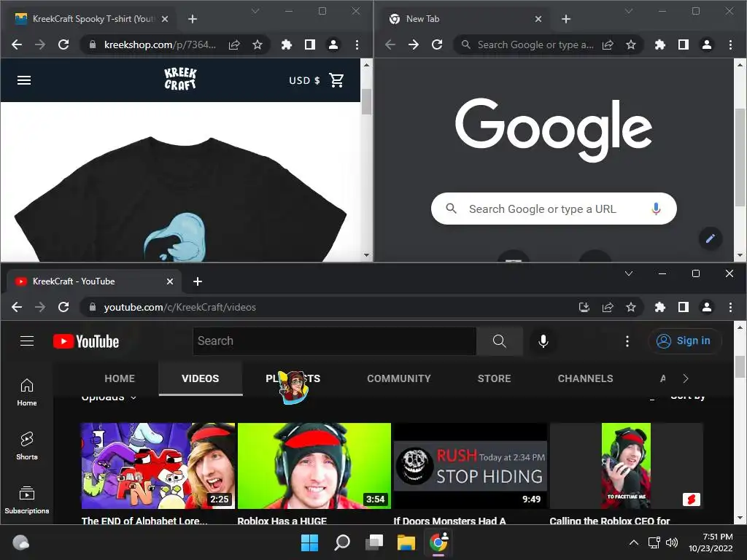The height and width of the screenshot is (560, 747).
Task: Open extensions puzzle in New Tab window
Action: pos(659,44)
